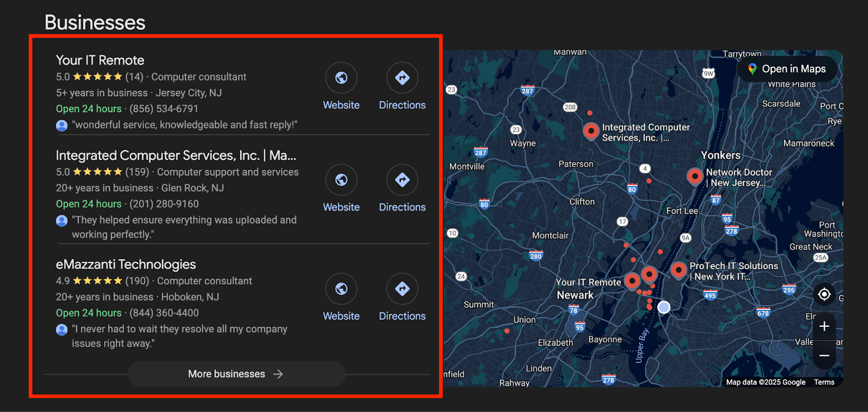
Task: Click review "They helped ensure everything was uploaded"
Action: pyautogui.click(x=184, y=227)
